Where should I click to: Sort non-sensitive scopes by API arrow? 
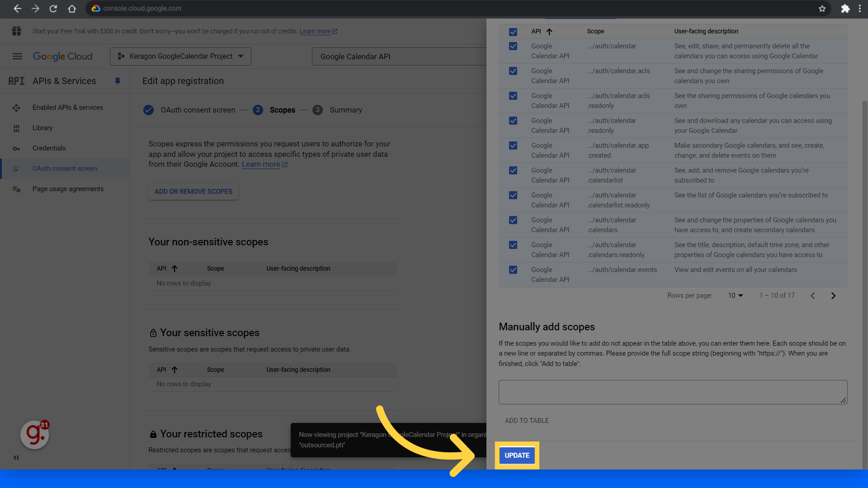coord(175,268)
